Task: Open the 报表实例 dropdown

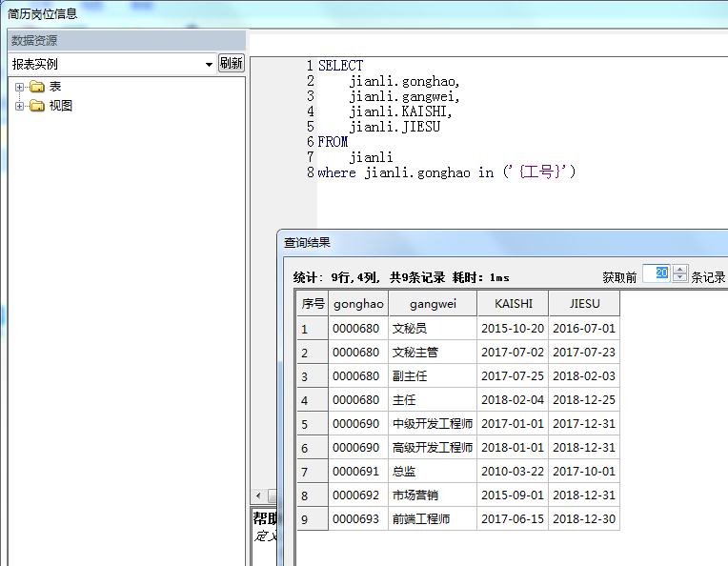Action: coord(209,64)
